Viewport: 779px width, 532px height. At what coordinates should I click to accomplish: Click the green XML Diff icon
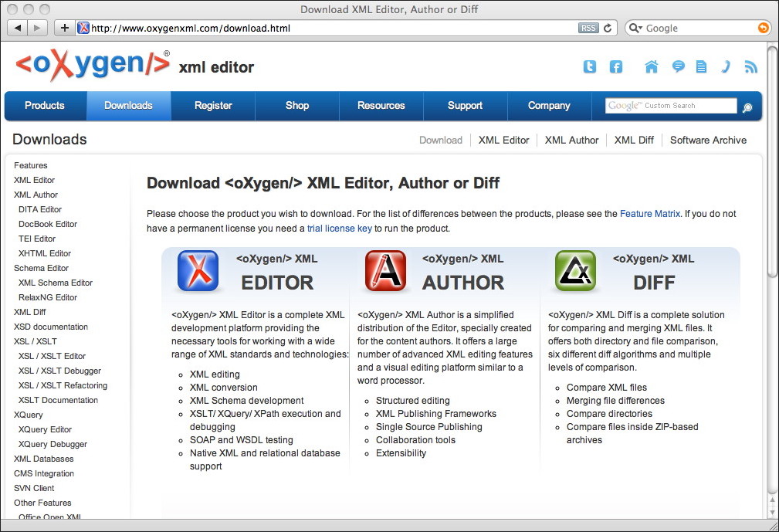coord(575,271)
